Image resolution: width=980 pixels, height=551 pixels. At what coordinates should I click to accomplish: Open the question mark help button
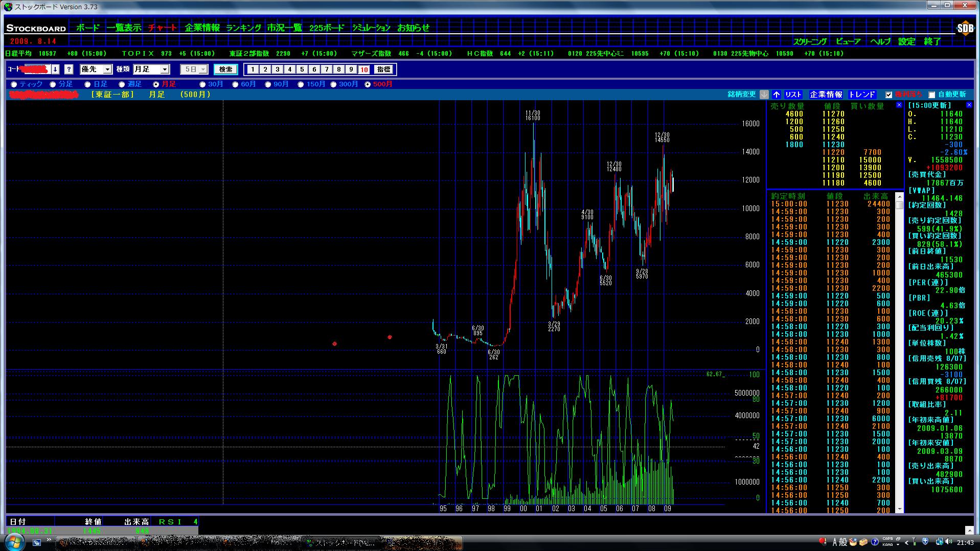point(69,70)
